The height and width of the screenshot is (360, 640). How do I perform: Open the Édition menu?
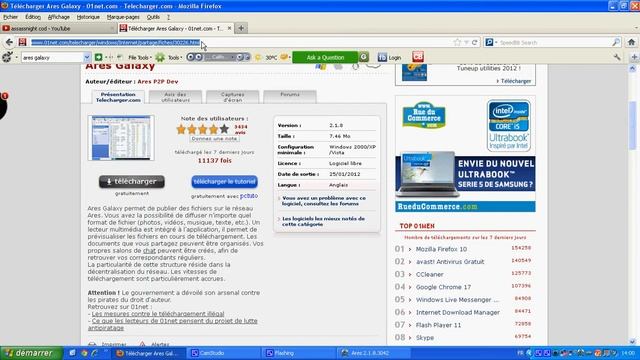pyautogui.click(x=33, y=17)
